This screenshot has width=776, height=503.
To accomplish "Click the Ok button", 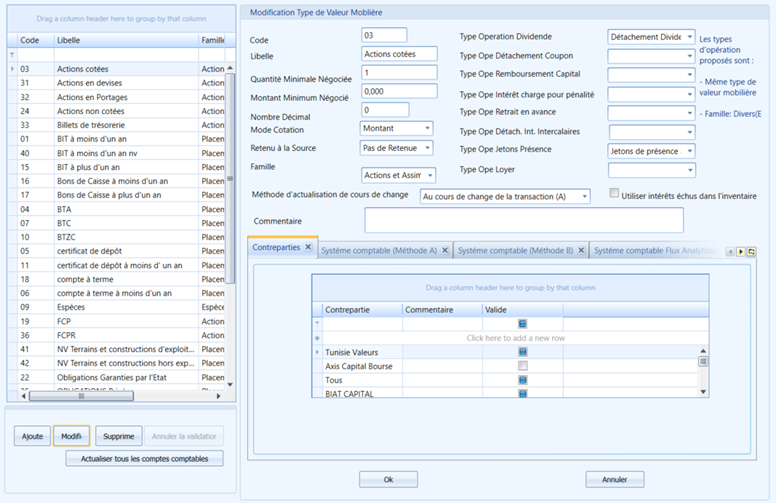I will (x=388, y=479).
